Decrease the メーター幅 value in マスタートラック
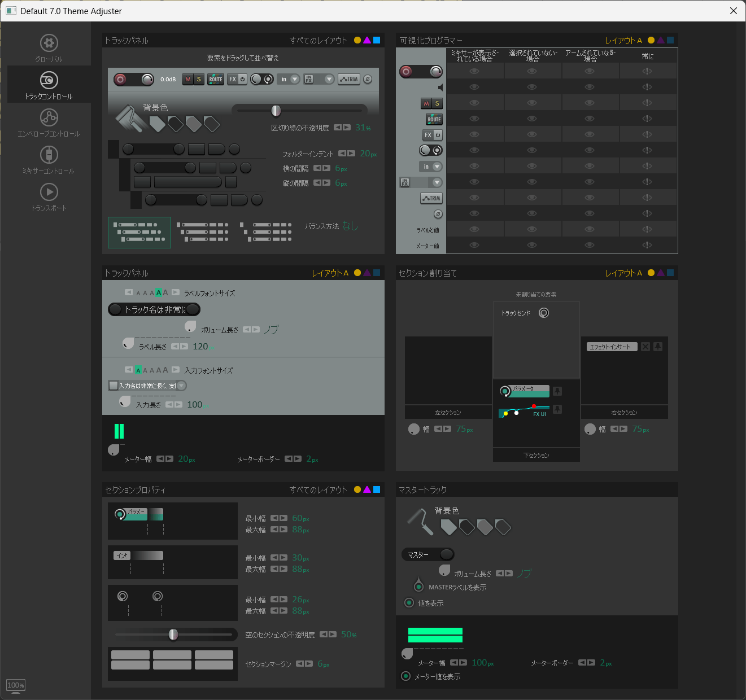This screenshot has height=700, width=746. [x=454, y=663]
